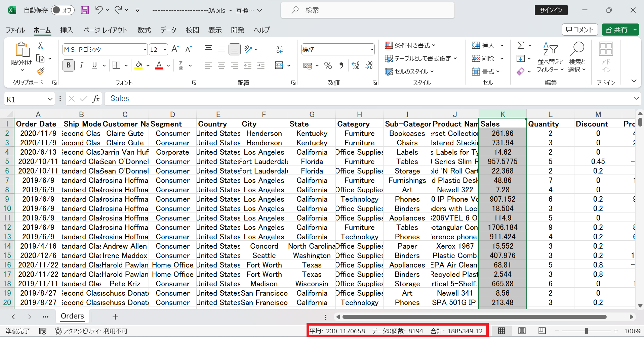Open Sort and Filter (並べ替えとフィルター)
Image resolution: width=644 pixels, height=337 pixels.
click(550, 57)
